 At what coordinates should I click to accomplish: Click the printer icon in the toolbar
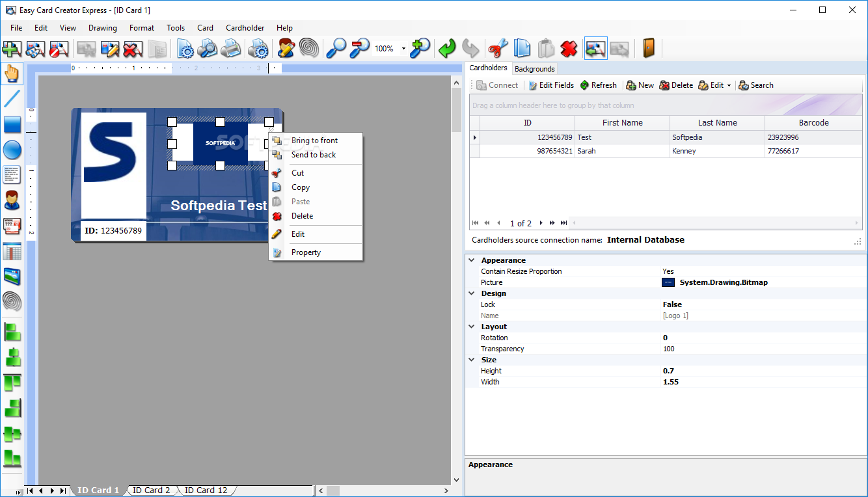(x=230, y=49)
